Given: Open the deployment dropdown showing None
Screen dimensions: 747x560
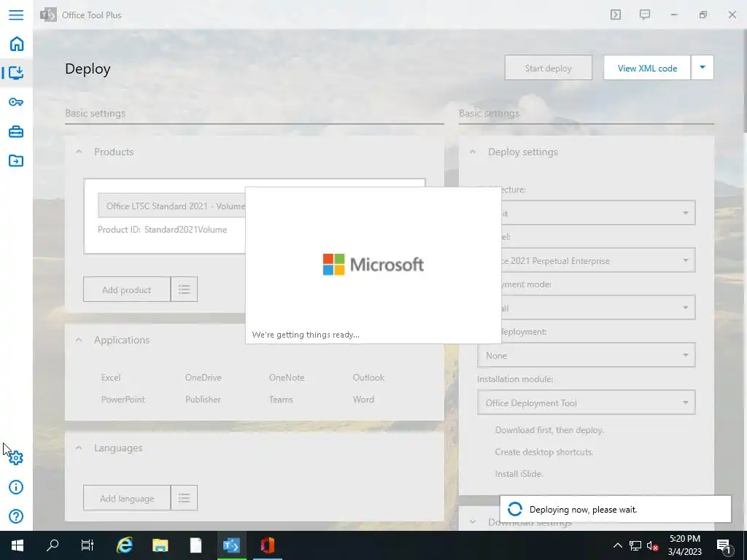Looking at the screenshot, I should tap(586, 355).
